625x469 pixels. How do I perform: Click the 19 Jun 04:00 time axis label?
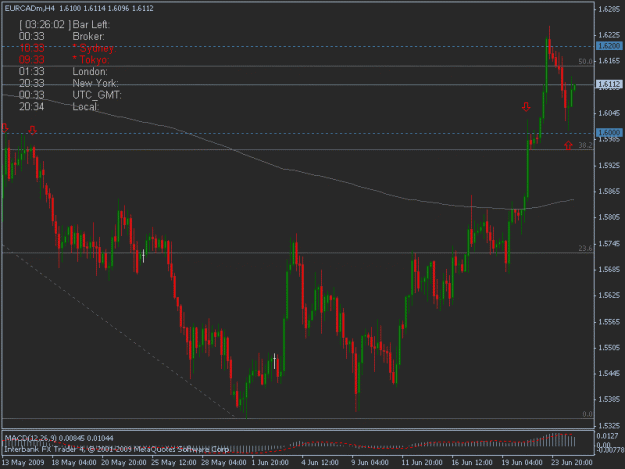click(522, 463)
